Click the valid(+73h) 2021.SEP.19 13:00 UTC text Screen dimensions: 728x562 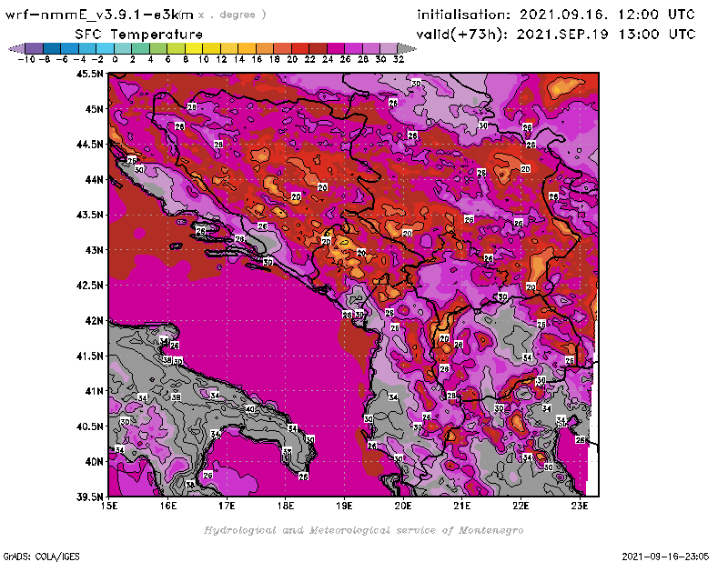click(x=556, y=35)
